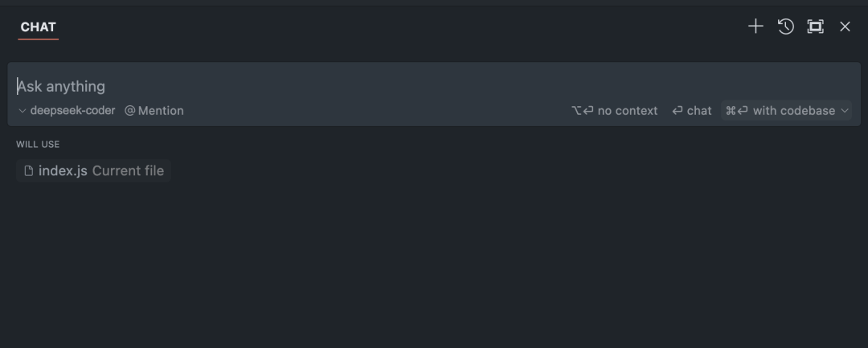Screen dimensions: 868x348
Task: Submit using with codebase option
Action: 793,111
